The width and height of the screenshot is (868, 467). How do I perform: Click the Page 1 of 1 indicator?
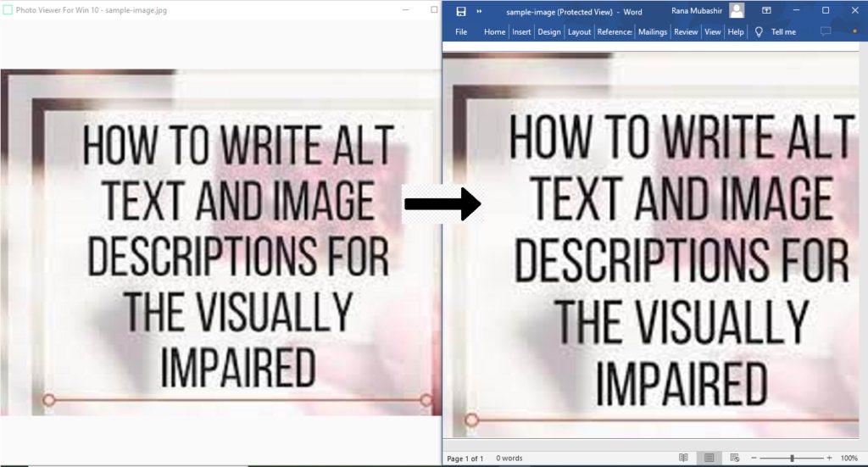tap(465, 459)
